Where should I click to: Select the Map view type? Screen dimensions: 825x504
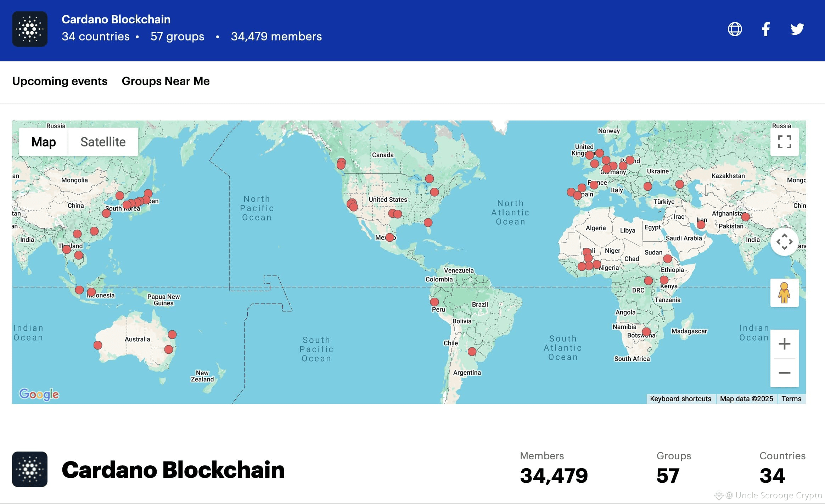tap(43, 142)
